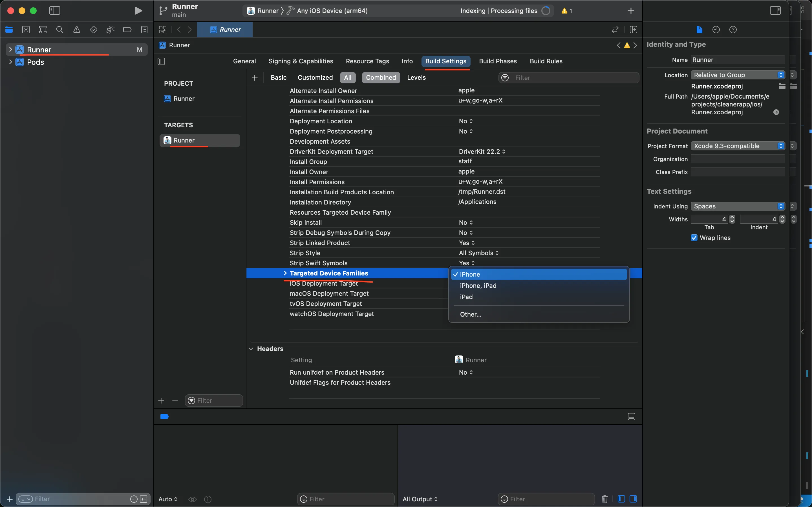The image size is (812, 507).
Task: Hide the navigator sidebar toggle
Action: (x=55, y=11)
